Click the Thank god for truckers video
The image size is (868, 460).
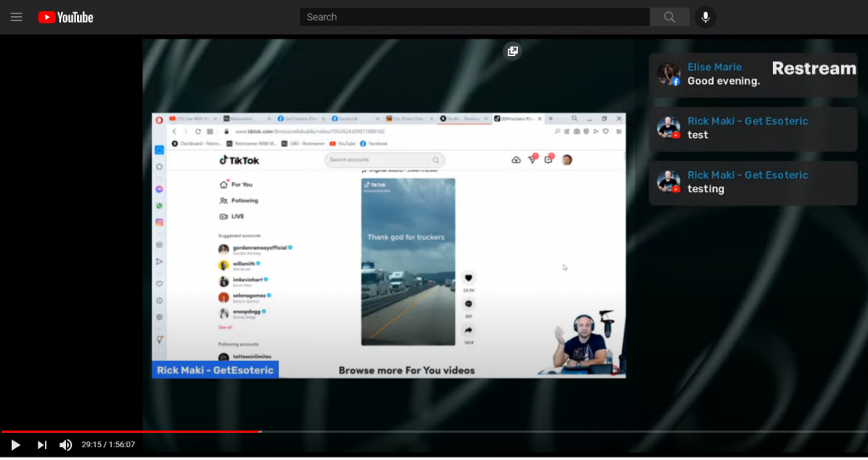[409, 262]
